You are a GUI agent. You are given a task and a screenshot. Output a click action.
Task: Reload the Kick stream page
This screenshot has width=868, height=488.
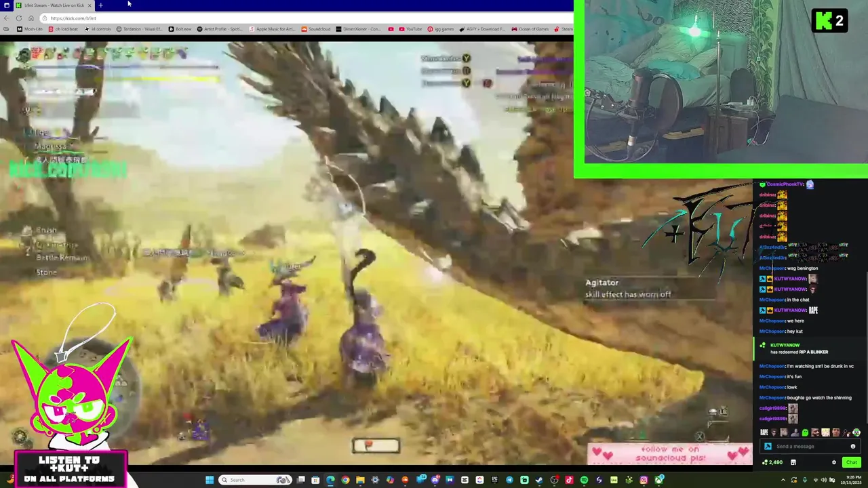[19, 18]
